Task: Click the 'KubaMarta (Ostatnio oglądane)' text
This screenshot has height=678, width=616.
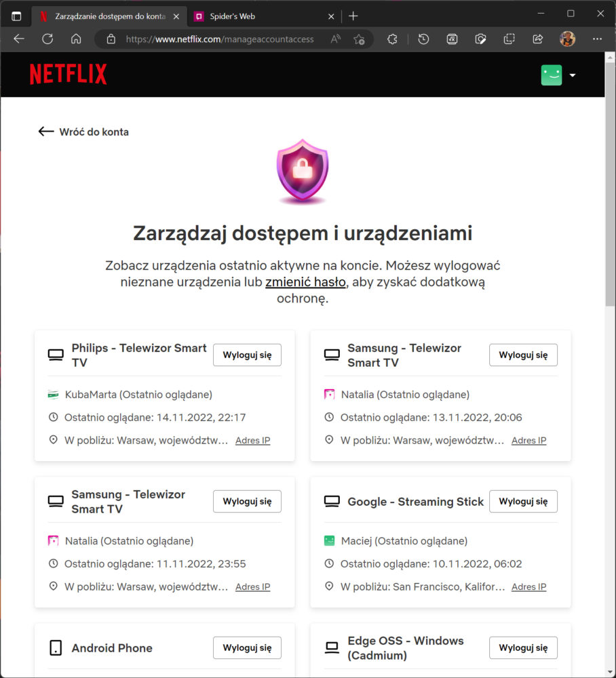Action: click(138, 395)
